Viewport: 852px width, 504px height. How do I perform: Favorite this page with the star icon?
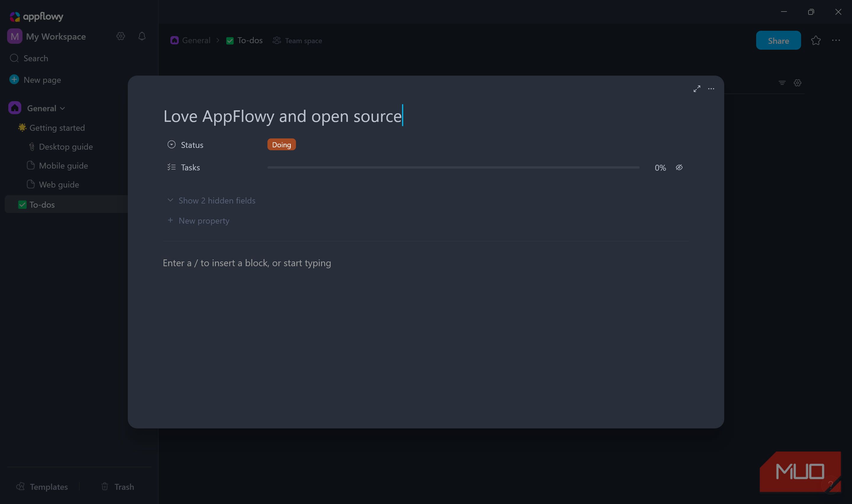pyautogui.click(x=816, y=41)
